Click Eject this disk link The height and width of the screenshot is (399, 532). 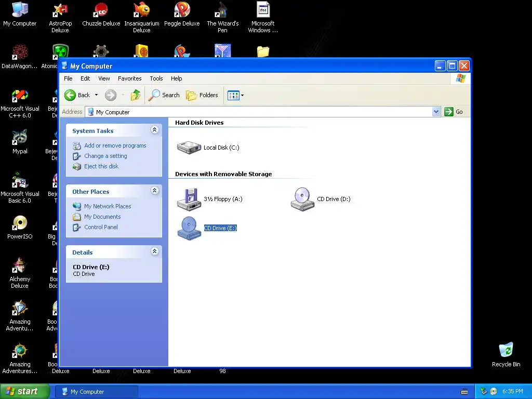[101, 166]
